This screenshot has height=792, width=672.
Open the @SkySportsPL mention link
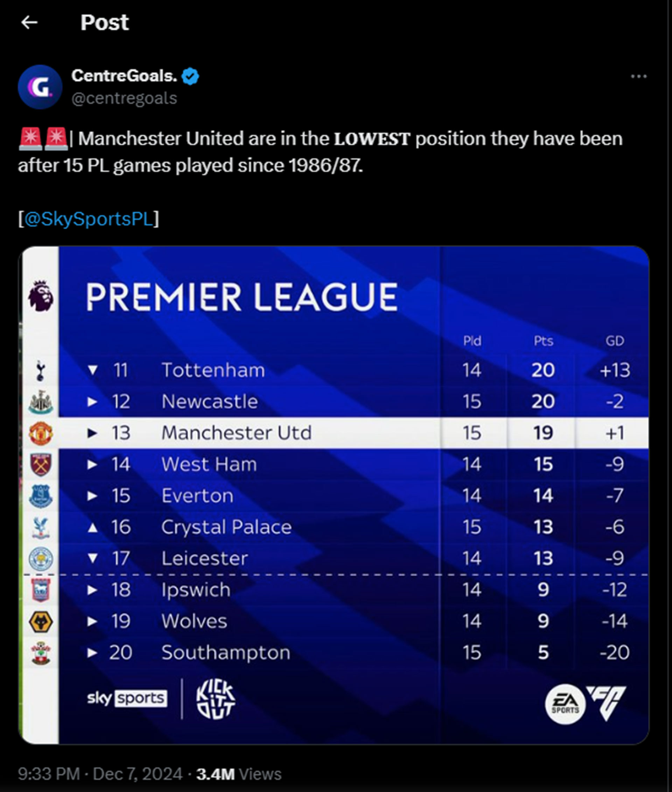pos(89,219)
